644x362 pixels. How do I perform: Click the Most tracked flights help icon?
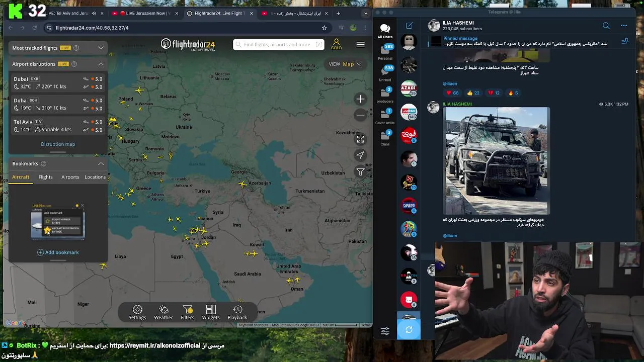click(x=76, y=48)
